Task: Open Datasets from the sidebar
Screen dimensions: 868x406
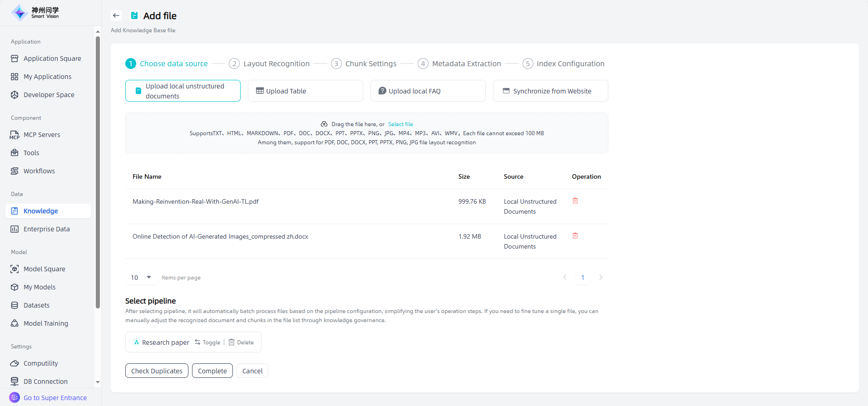Action: coord(36,305)
